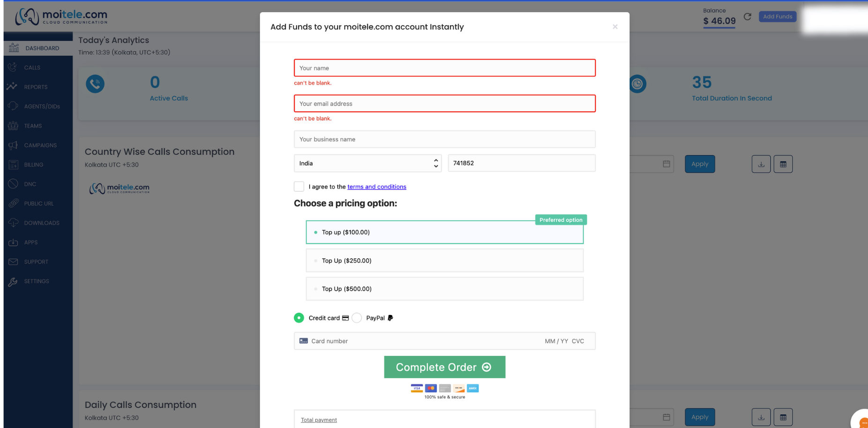Screen dimensions: 868x428
Task: Click the card icon in card number field
Action: (x=304, y=341)
